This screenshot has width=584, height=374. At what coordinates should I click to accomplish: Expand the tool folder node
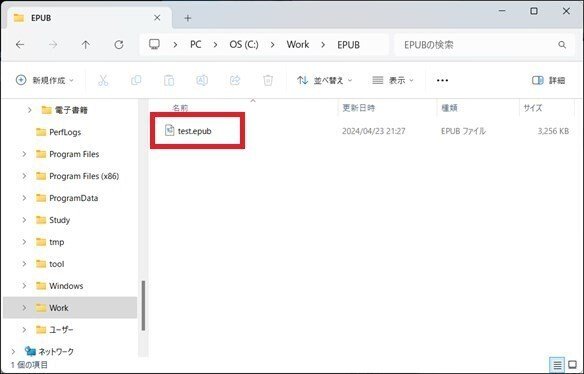pyautogui.click(x=24, y=264)
